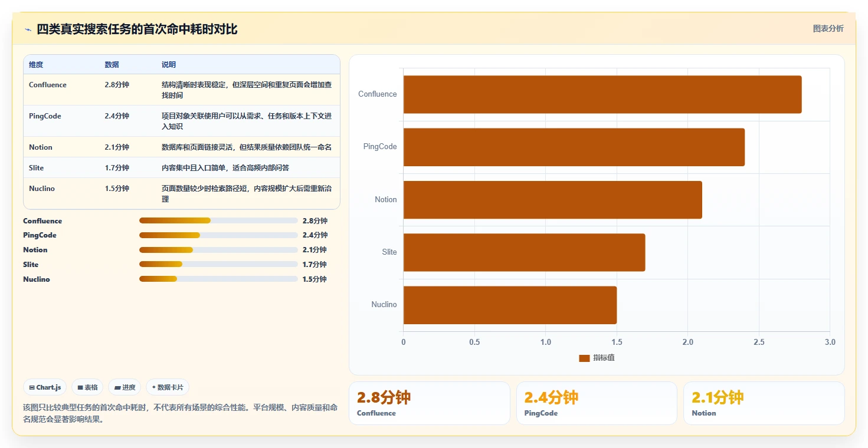868x448 pixels.
Task: Click the Nuclino progress bar showing 1.5分钟
Action: (x=218, y=279)
